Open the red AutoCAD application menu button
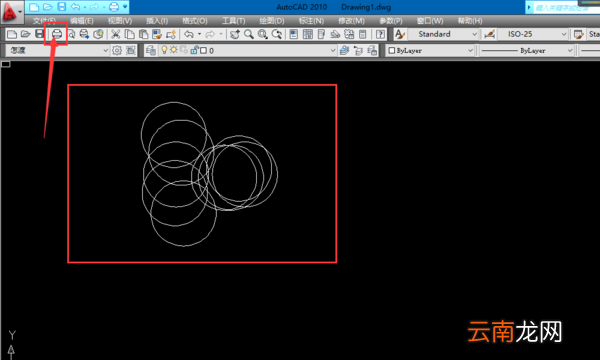This screenshot has width=600, height=360. pyautogui.click(x=12, y=11)
